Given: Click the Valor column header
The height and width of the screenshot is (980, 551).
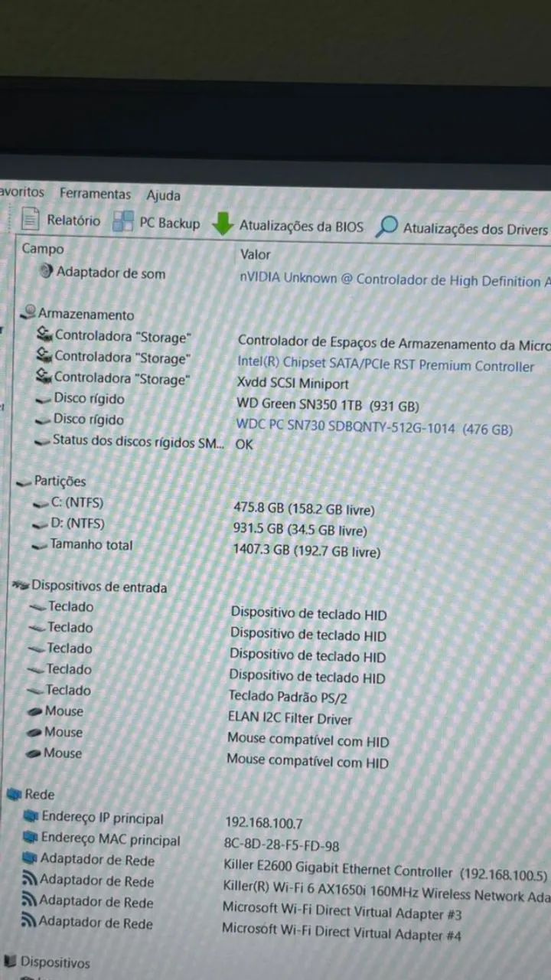Looking at the screenshot, I should pos(256,254).
